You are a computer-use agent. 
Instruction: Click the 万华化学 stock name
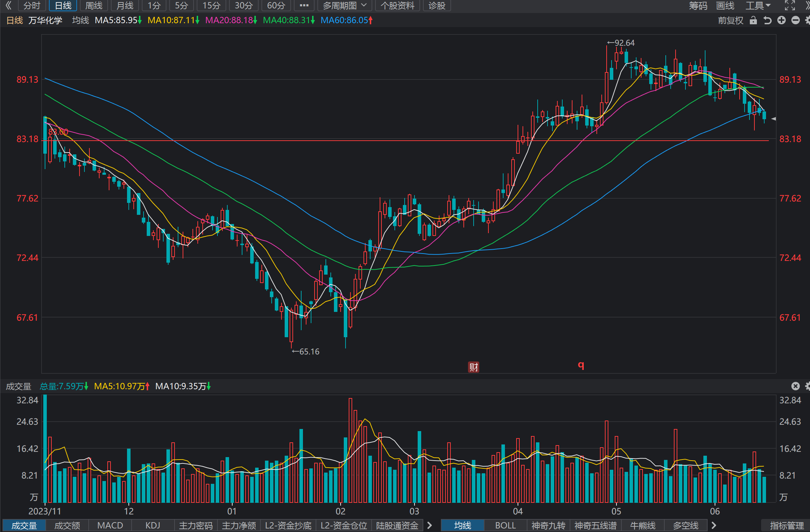tap(45, 20)
